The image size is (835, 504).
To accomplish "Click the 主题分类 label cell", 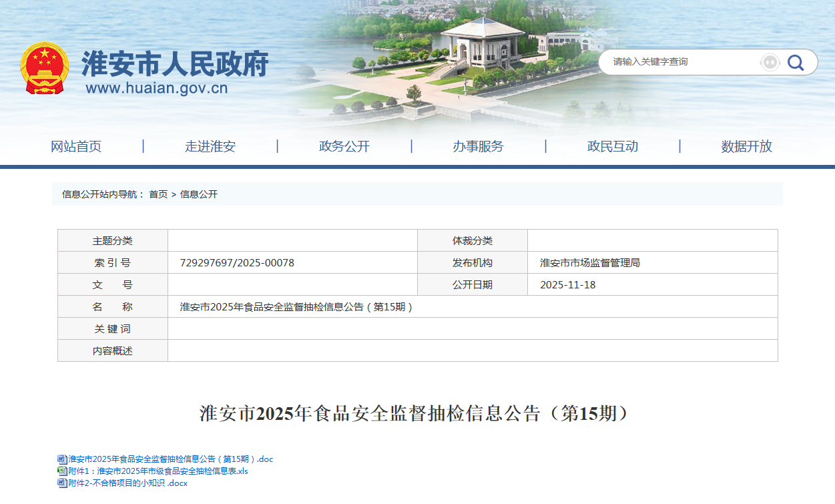I will tap(113, 241).
